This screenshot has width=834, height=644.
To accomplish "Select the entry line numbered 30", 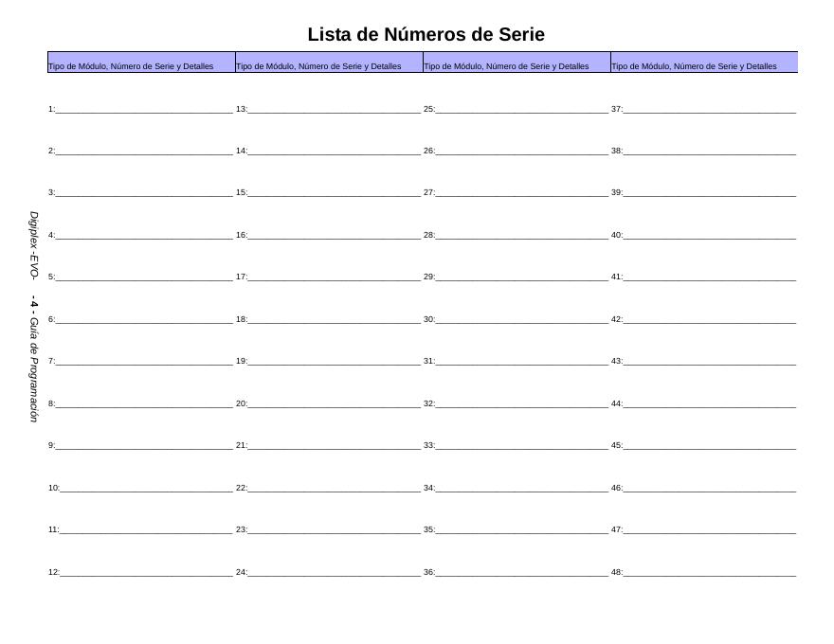I will click(521, 319).
